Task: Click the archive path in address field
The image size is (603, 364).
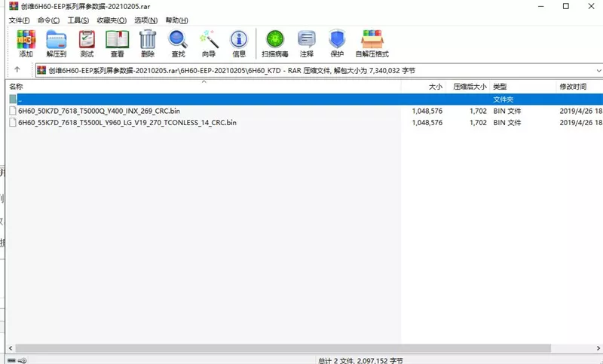Action: tap(232, 70)
